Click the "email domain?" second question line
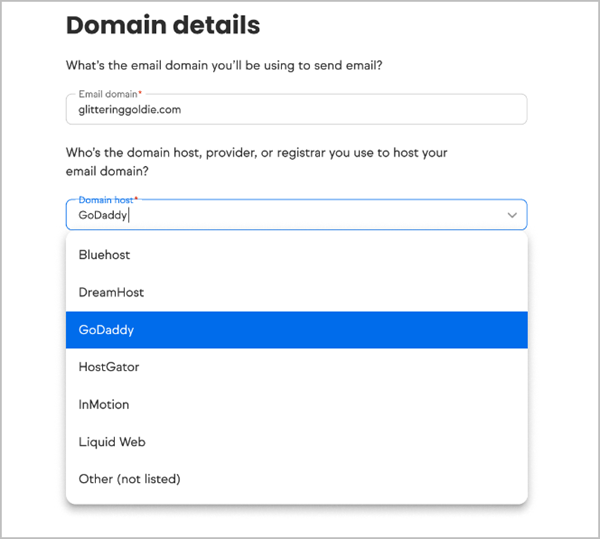 click(107, 171)
